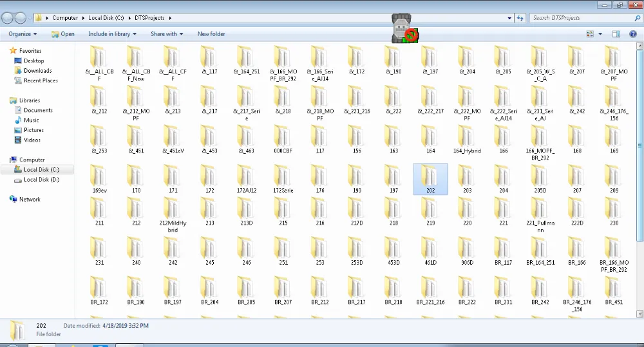Click Computer in the address breadcrumb
This screenshot has width=644, height=347.
click(65, 18)
